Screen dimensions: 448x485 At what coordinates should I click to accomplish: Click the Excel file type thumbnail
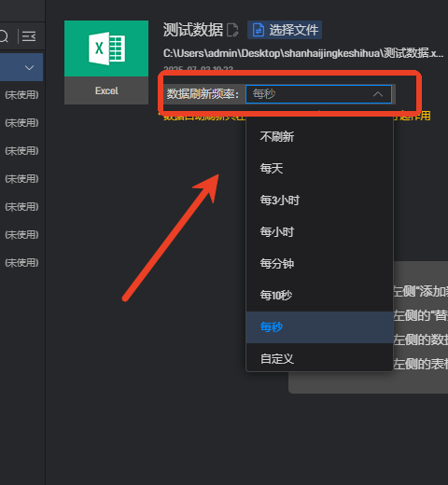pyautogui.click(x=106, y=62)
